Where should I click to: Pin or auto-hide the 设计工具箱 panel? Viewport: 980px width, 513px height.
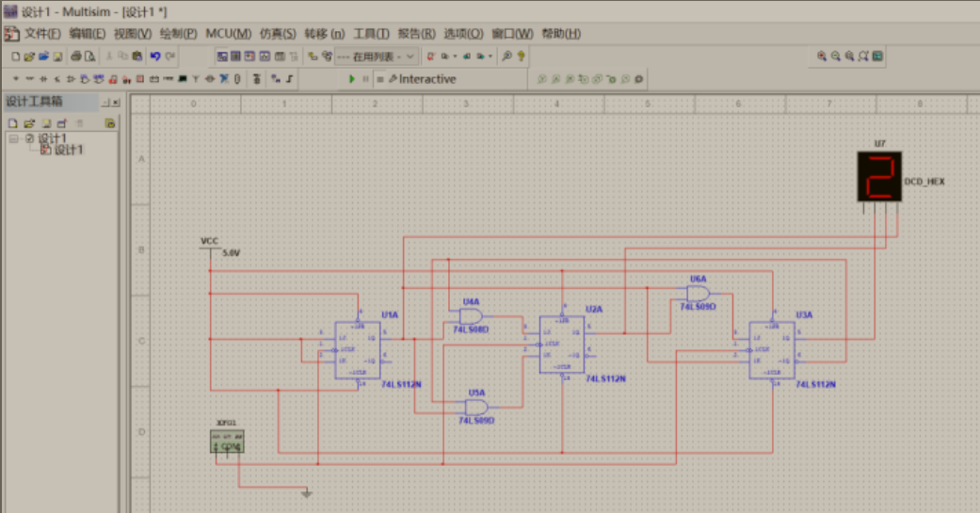pos(106,102)
